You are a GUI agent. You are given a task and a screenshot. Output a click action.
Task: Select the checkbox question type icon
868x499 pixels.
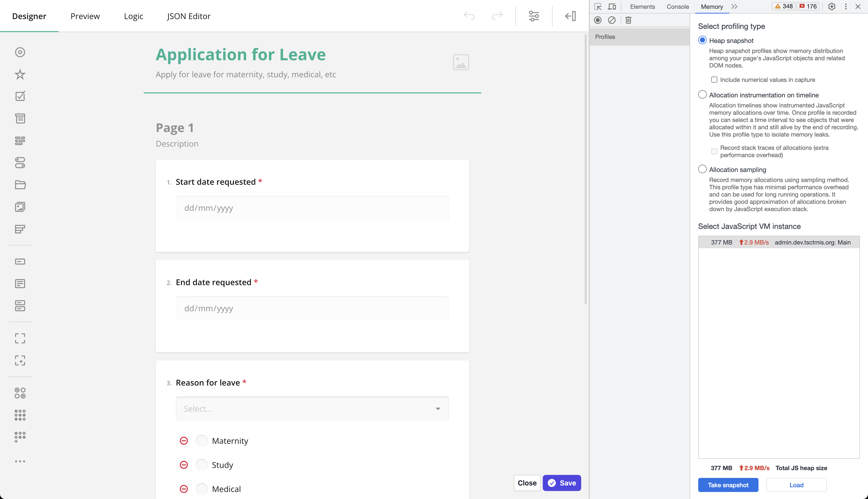coord(20,96)
